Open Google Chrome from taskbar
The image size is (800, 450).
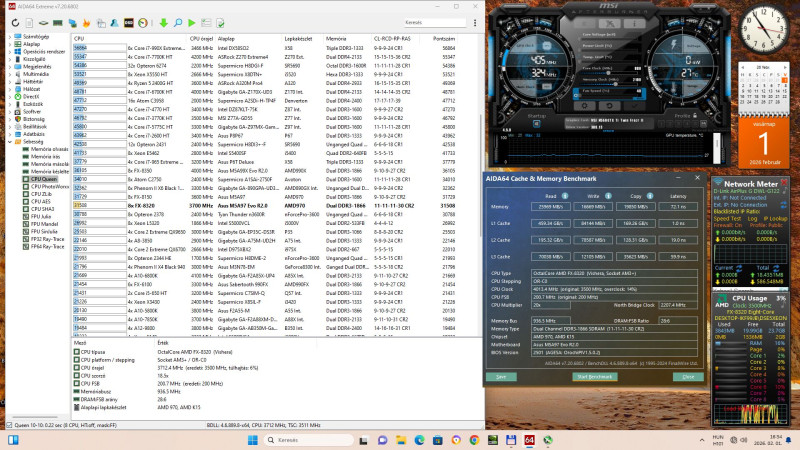(474, 440)
